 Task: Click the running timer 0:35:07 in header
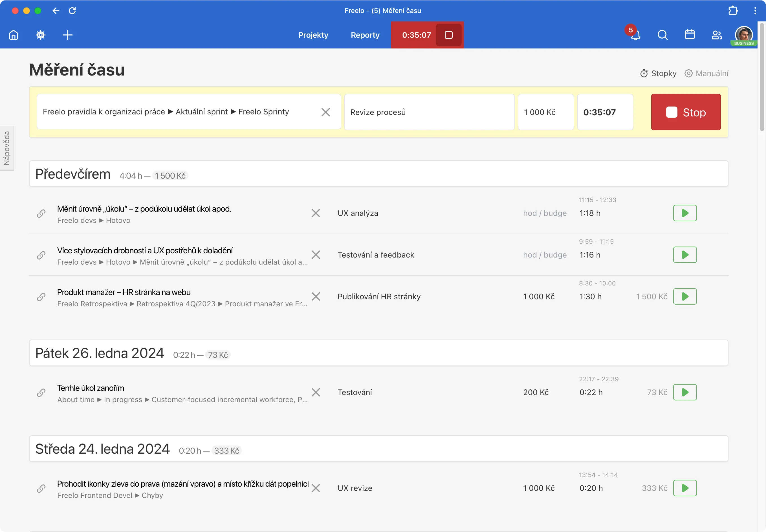[416, 35]
